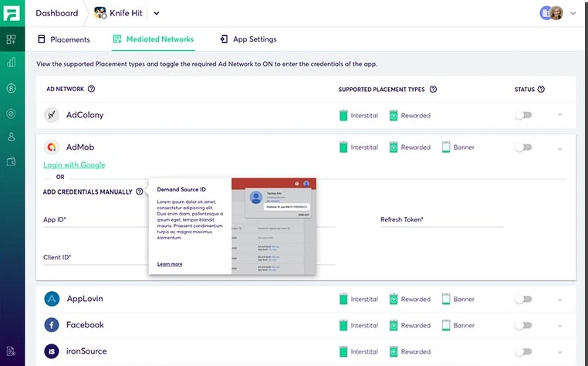
Task: Expand the ironSource row chevron
Action: [560, 352]
